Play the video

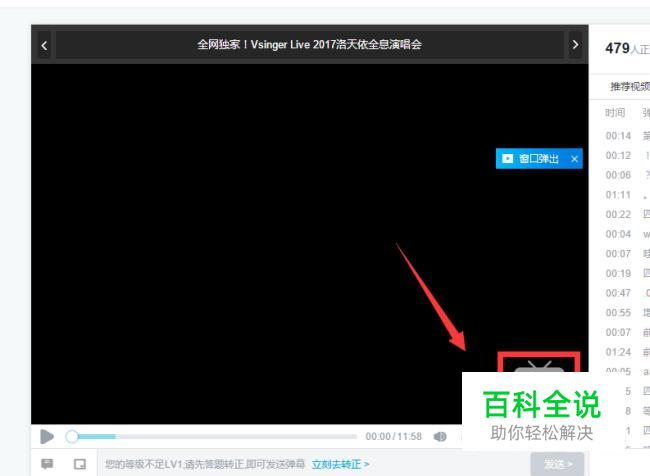click(47, 436)
